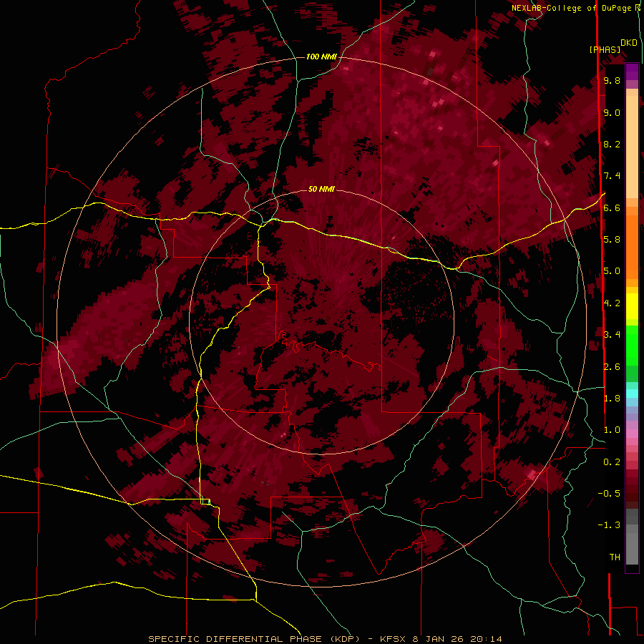Screen dimensions: 644x644
Task: Click the "NEXLAB-College of DuPage" watermark text
Action: click(572, 8)
